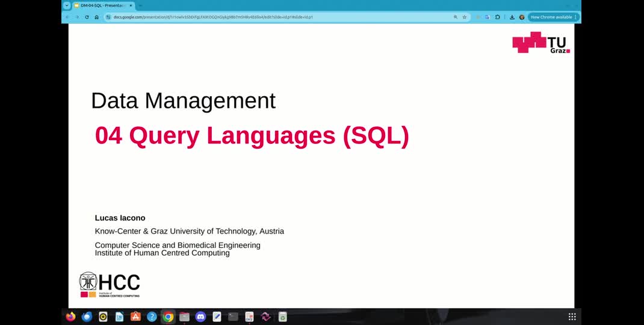Open a new Chrome tab
Image resolution: width=644 pixels, height=325 pixels.
tap(140, 6)
